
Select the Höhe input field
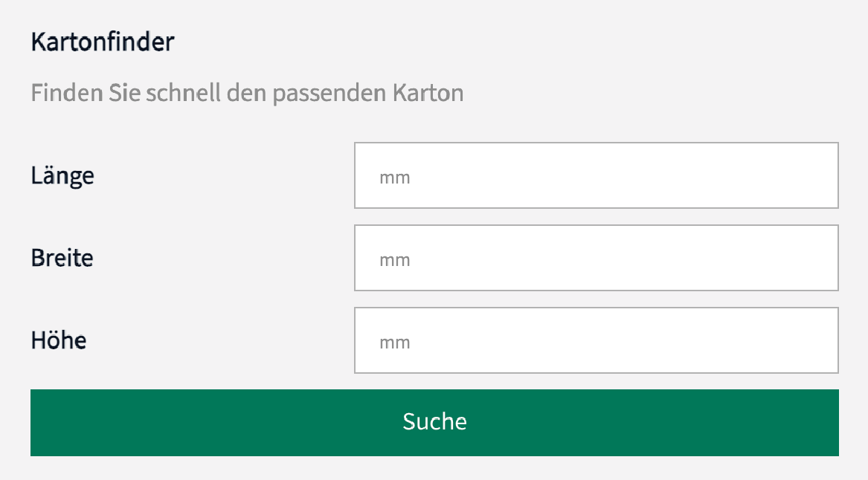tap(596, 340)
